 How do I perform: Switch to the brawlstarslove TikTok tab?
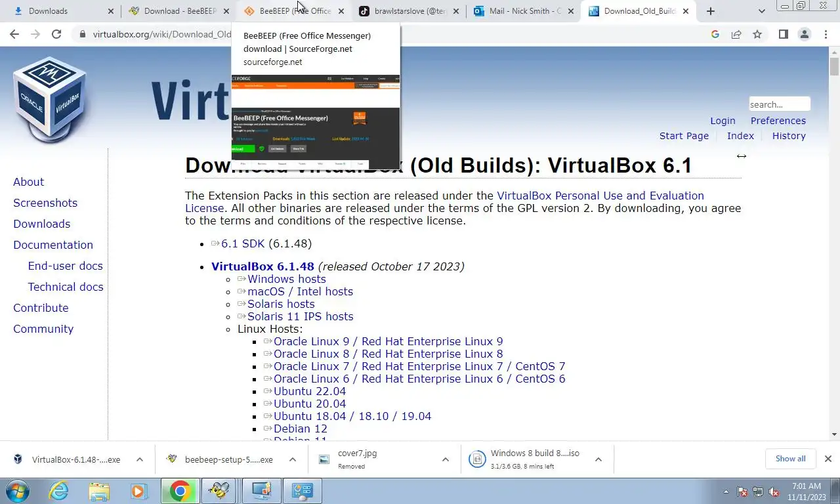tap(409, 11)
